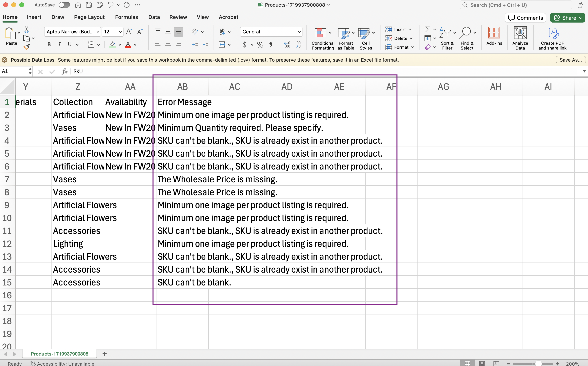
Task: Switch to the Formulas ribbon tab
Action: tap(126, 17)
